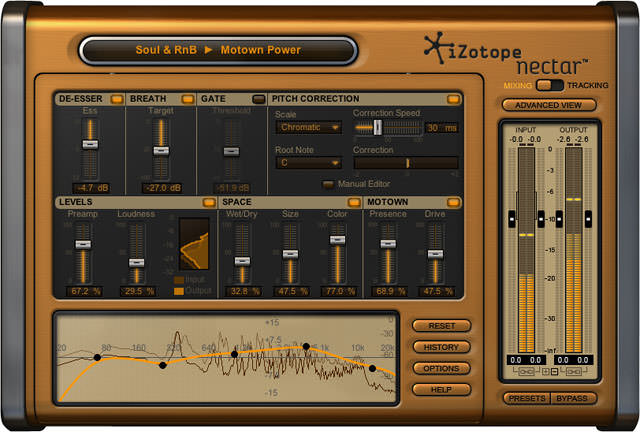Click the iZotope Nectar logo
The image size is (640, 432).
tap(506, 55)
